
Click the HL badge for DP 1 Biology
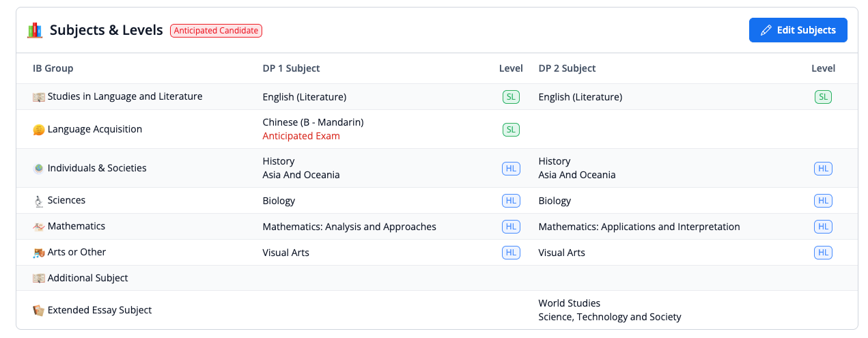[x=511, y=201]
